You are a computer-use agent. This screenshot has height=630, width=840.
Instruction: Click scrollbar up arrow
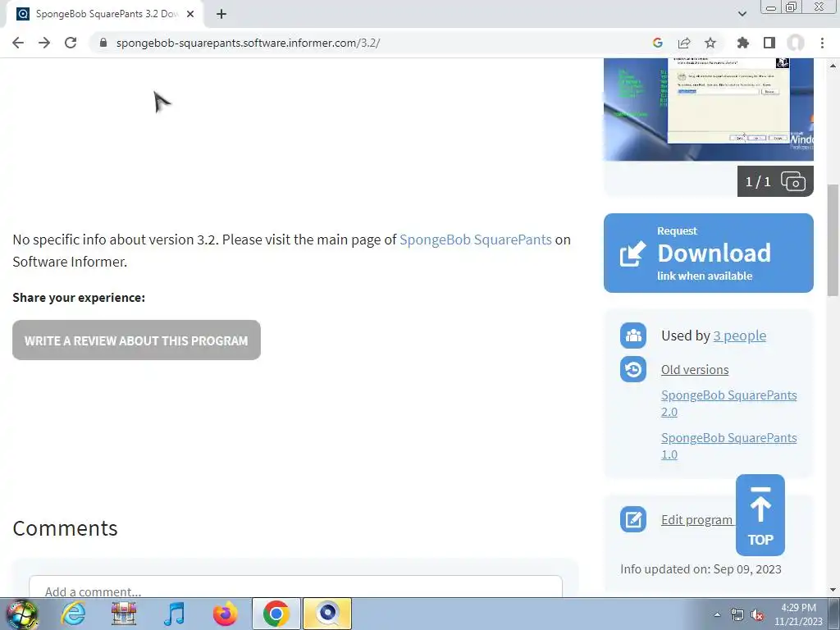[833, 65]
